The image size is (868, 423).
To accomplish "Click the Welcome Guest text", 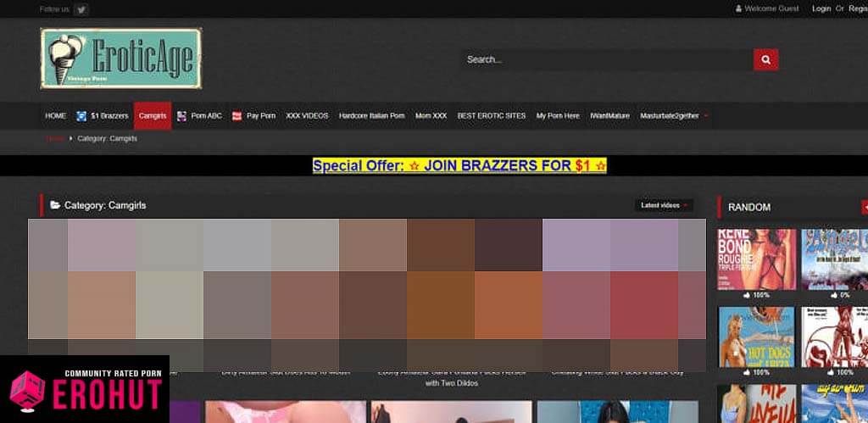I will click(x=771, y=8).
